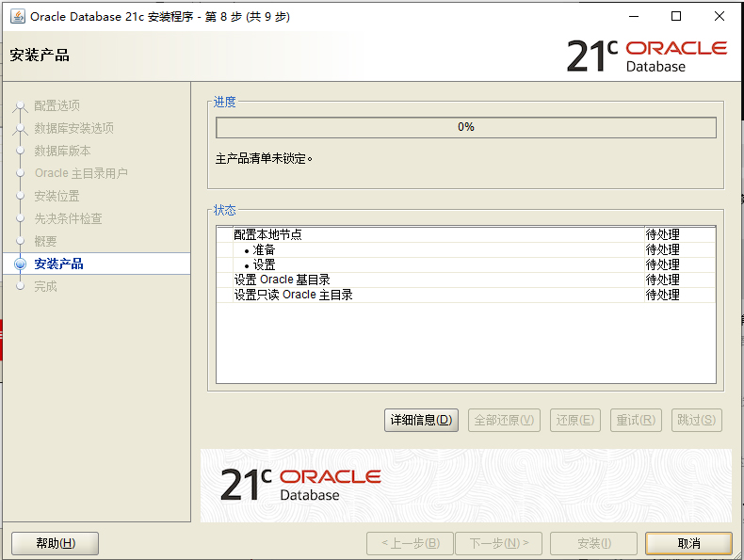This screenshot has width=744, height=560.
Task: Click the Oracle 21c banner image
Action: tap(466, 486)
